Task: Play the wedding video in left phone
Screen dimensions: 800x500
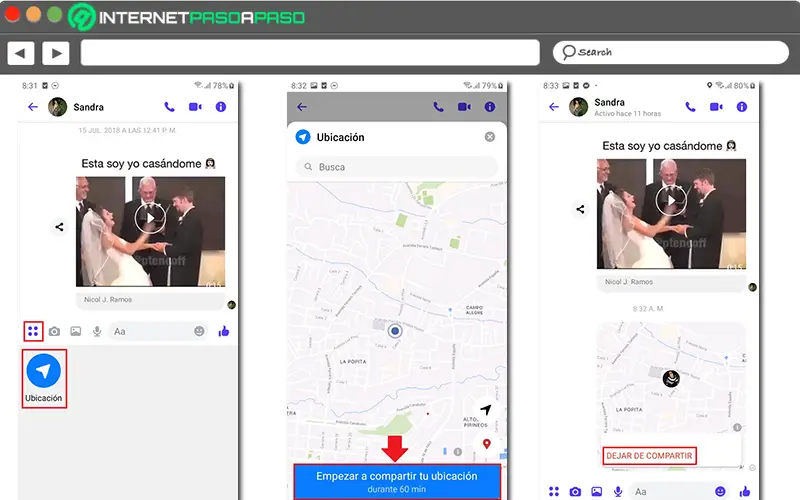Action: pyautogui.click(x=150, y=218)
